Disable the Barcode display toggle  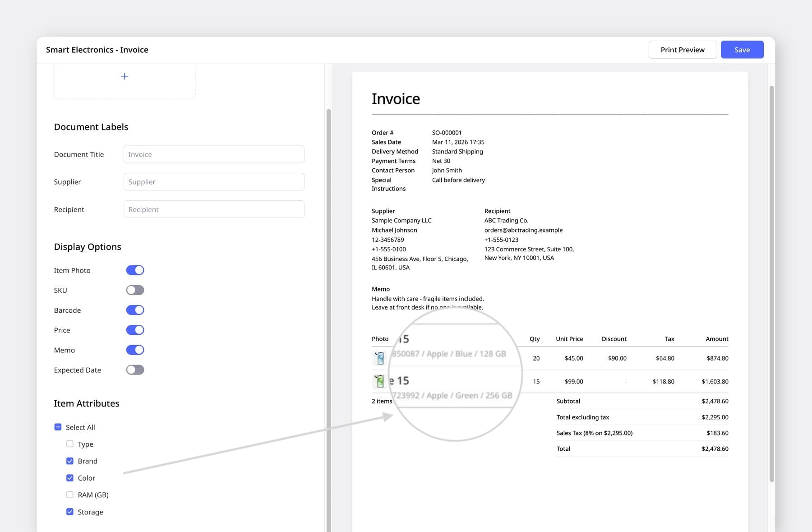pos(134,310)
